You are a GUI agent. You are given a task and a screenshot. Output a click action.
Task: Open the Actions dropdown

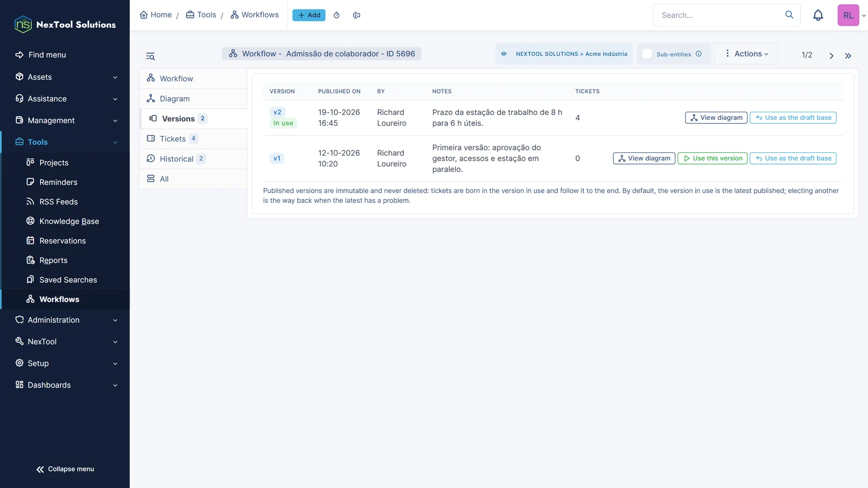(x=746, y=54)
